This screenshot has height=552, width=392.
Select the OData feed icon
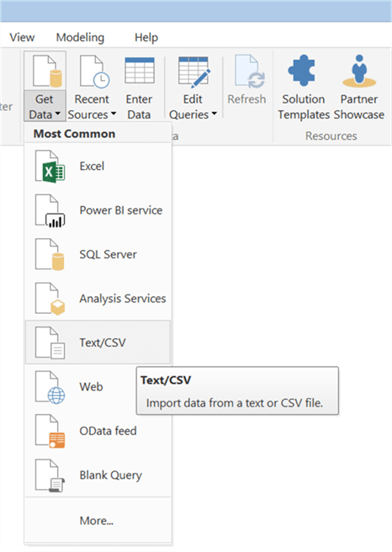pos(50,432)
